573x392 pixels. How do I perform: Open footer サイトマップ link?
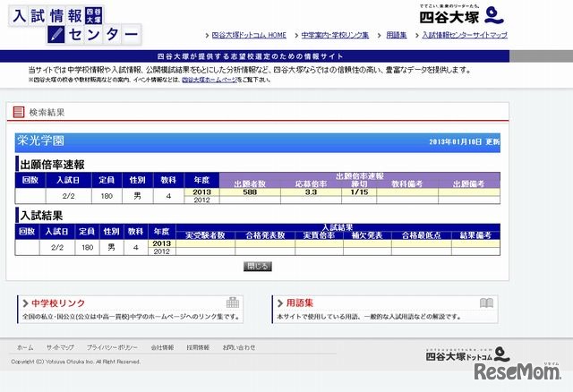pos(60,347)
